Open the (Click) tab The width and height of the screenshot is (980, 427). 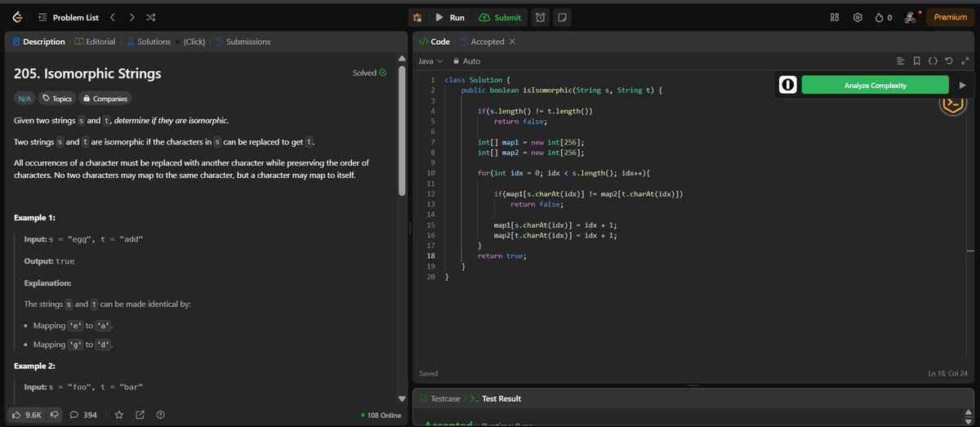pyautogui.click(x=194, y=42)
